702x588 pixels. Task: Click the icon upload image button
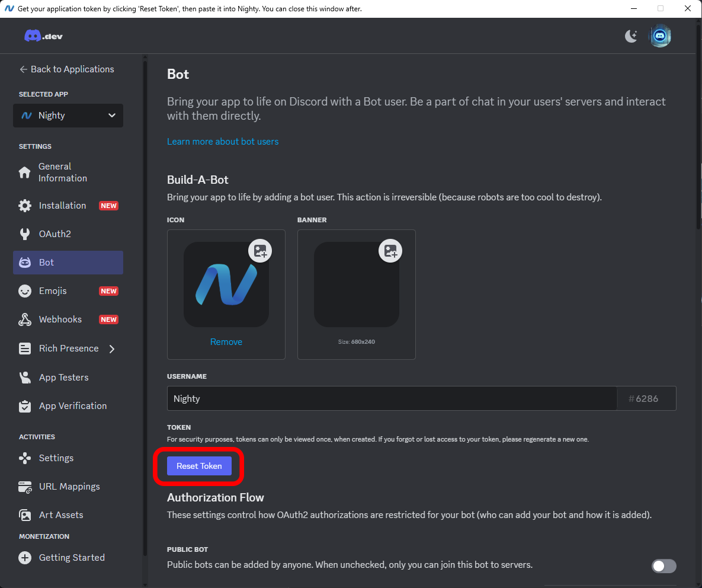[x=260, y=251]
